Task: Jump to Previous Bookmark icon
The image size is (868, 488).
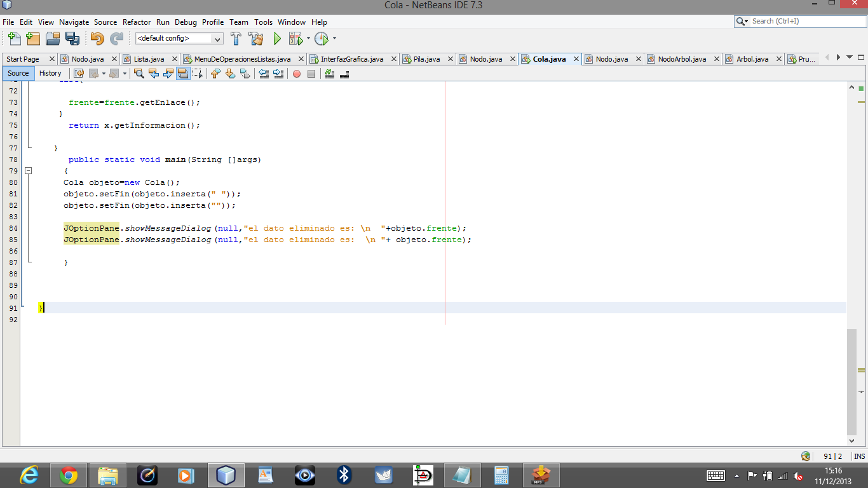Action: [215, 74]
